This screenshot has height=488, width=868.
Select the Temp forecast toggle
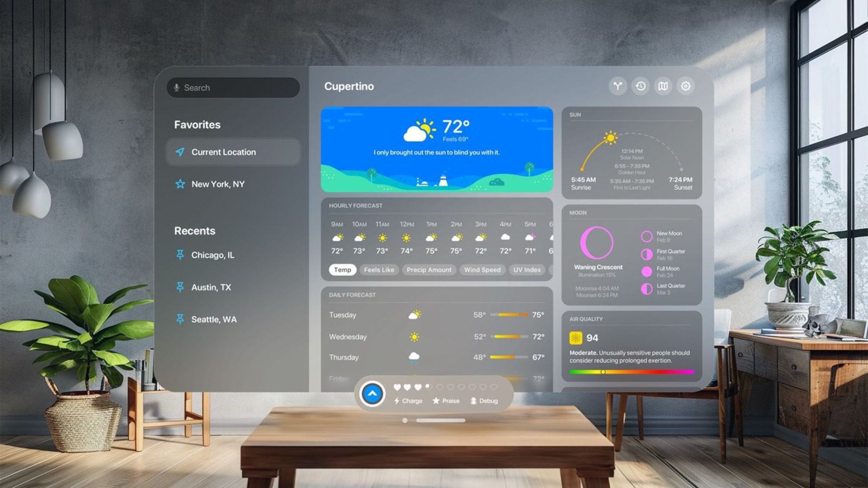342,269
